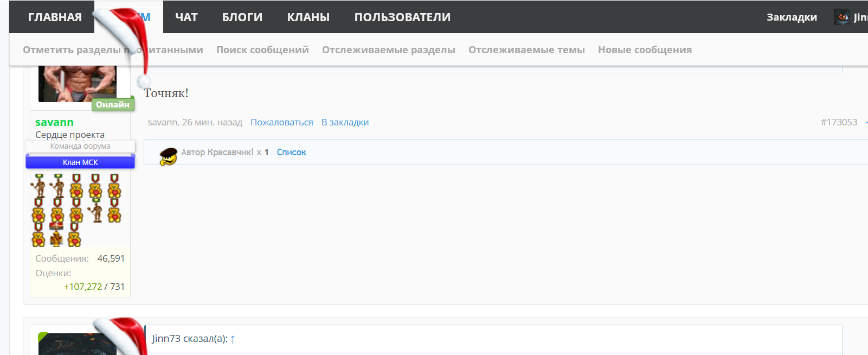Click the last teddy bear medal in the top row
Screen dimensions: 868x355
point(114,186)
